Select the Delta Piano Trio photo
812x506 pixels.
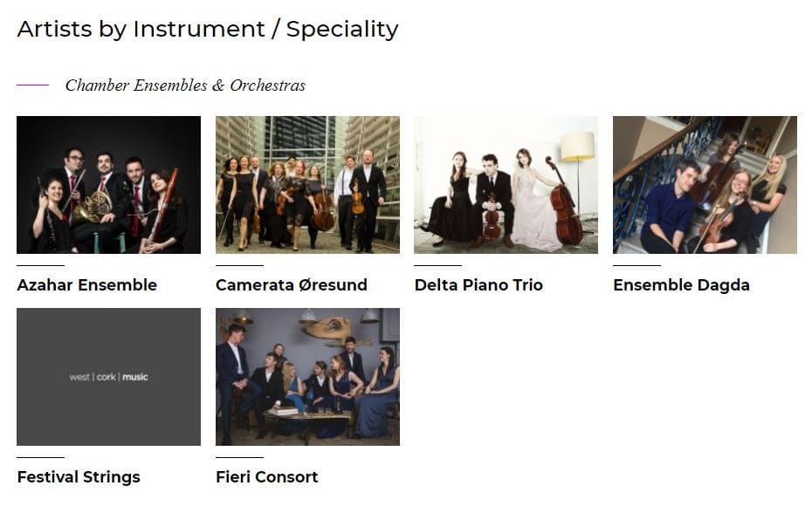coord(506,185)
